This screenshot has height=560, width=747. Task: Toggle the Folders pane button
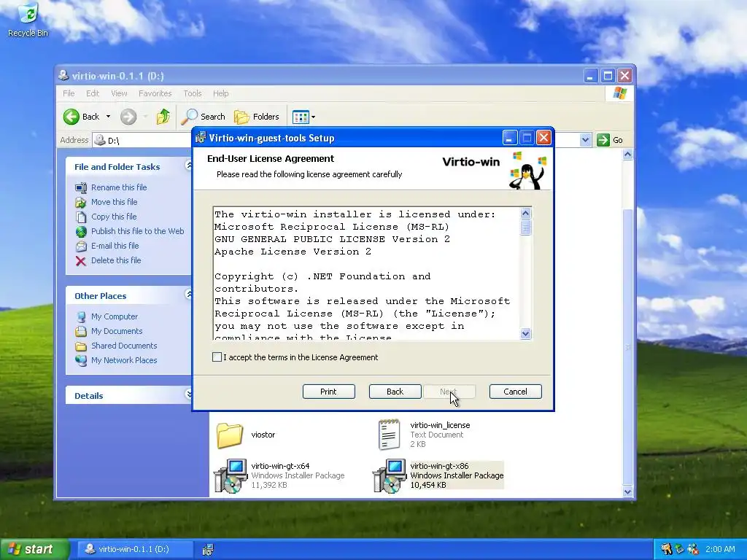[x=256, y=117]
